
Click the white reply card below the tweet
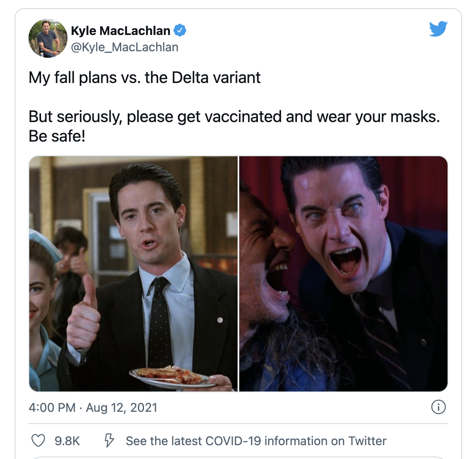tap(238, 457)
